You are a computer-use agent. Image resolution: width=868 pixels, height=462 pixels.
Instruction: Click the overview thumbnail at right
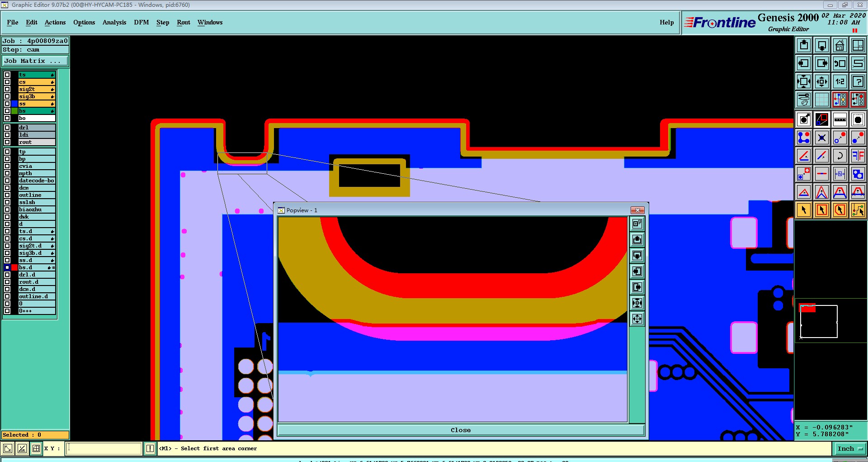(830, 320)
